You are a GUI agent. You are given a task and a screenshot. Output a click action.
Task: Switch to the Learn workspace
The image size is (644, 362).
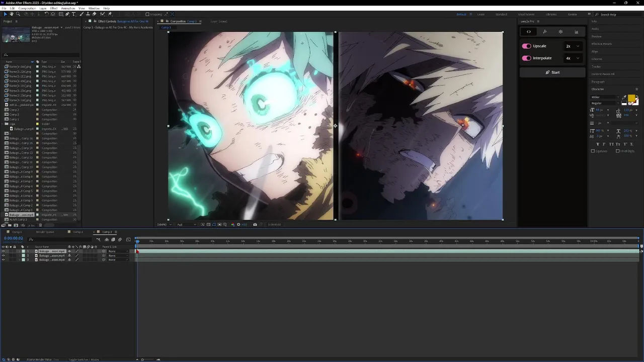(x=480, y=14)
